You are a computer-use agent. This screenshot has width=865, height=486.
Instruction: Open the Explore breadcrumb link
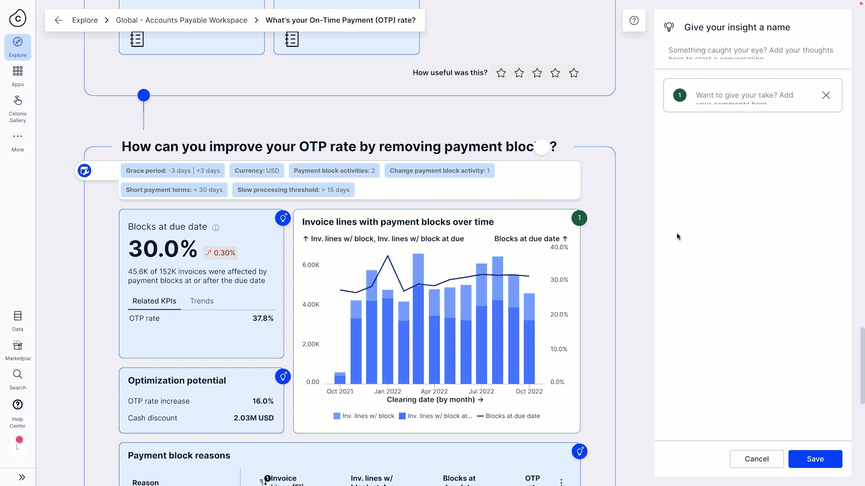click(84, 20)
